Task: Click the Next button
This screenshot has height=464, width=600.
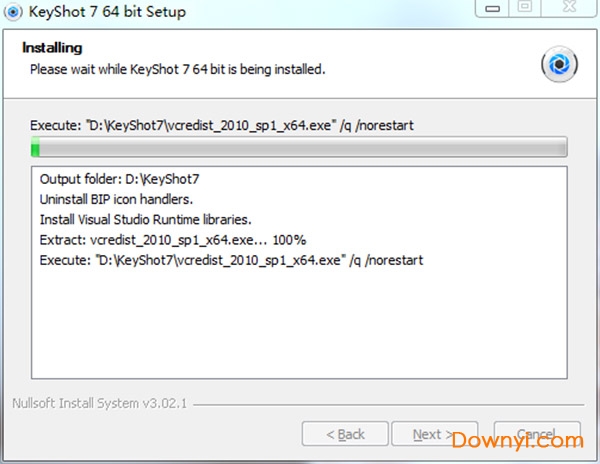Action: (x=434, y=434)
